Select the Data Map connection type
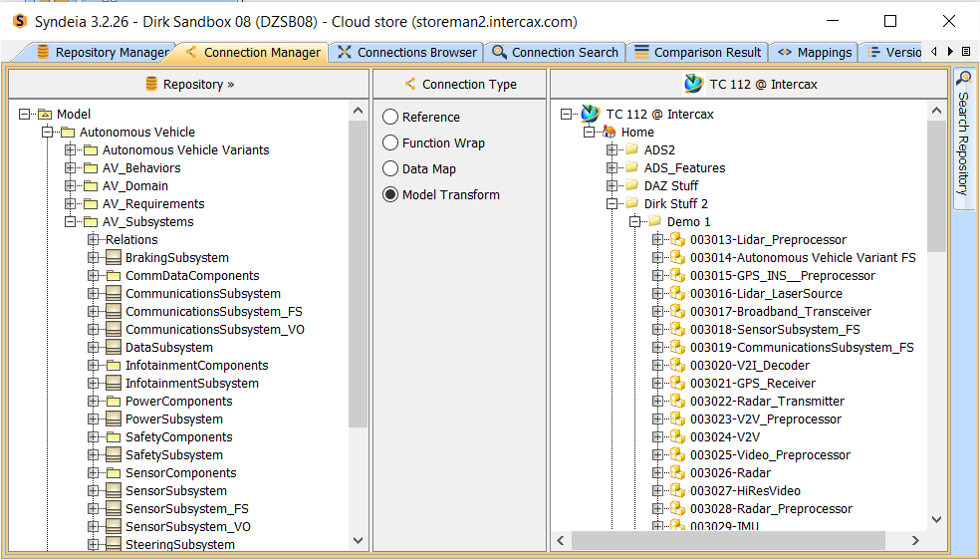Viewport: 980px width, 560px height. pos(390,168)
